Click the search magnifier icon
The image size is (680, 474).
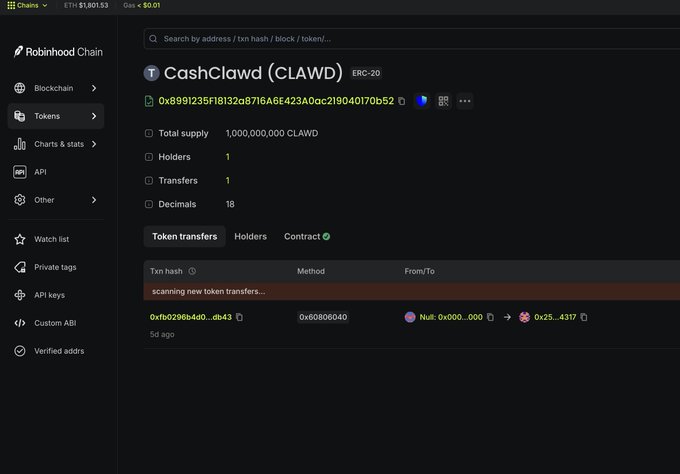153,39
